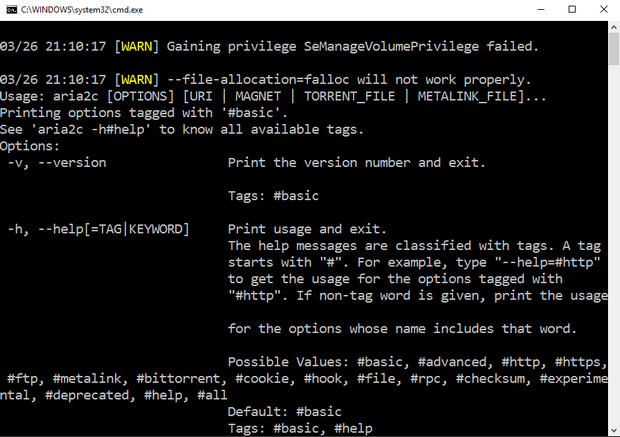Click the "-v, --version" option text

(57, 162)
